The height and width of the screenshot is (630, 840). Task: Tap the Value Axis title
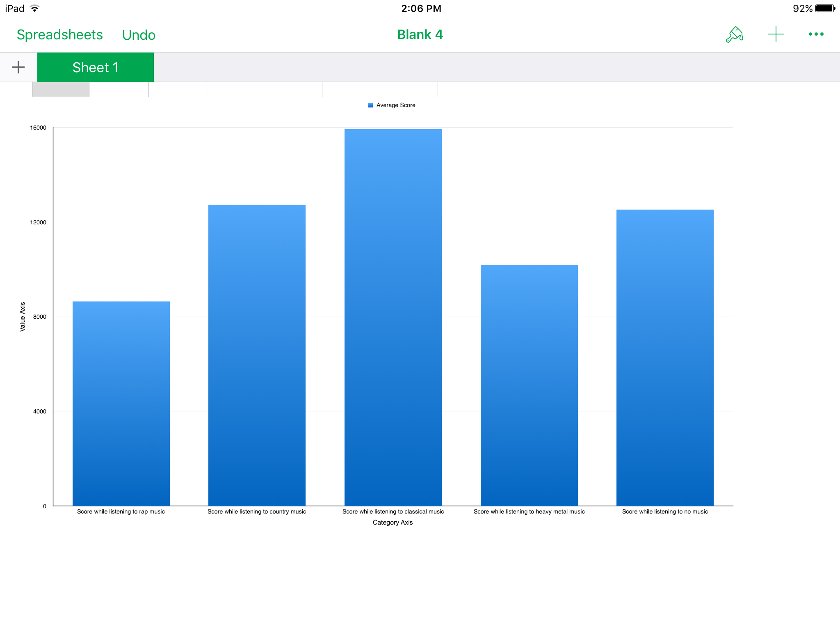23,317
